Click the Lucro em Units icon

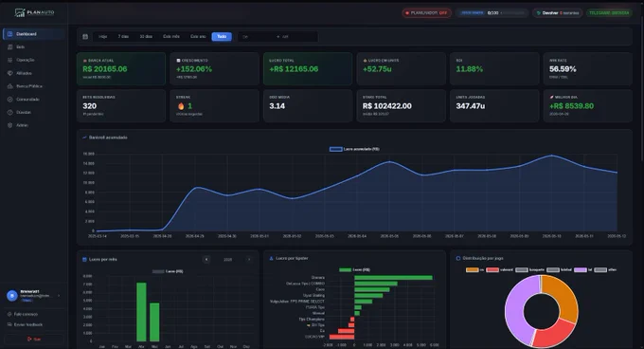[365, 61]
